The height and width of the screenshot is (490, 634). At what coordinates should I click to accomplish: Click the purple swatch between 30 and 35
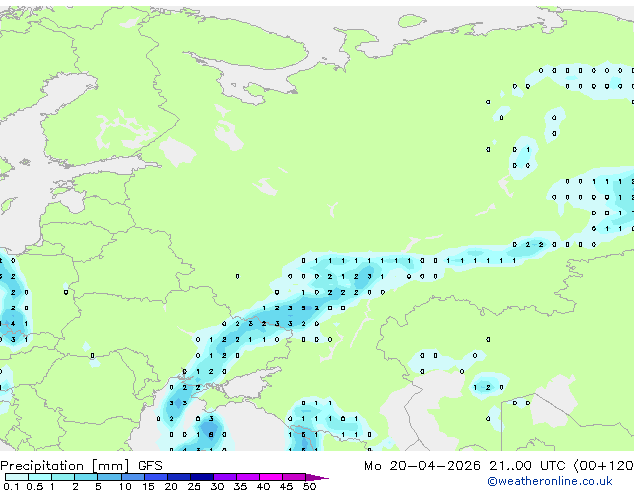point(224,477)
